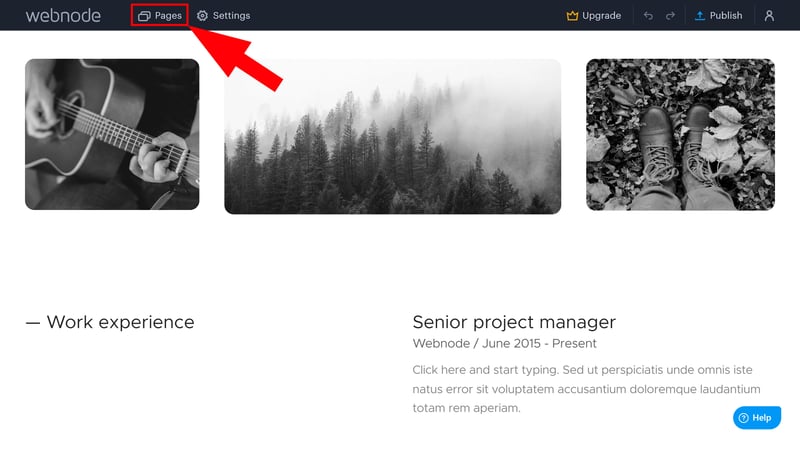The width and height of the screenshot is (800, 450).
Task: Open the Pages menu
Action: 160,15
